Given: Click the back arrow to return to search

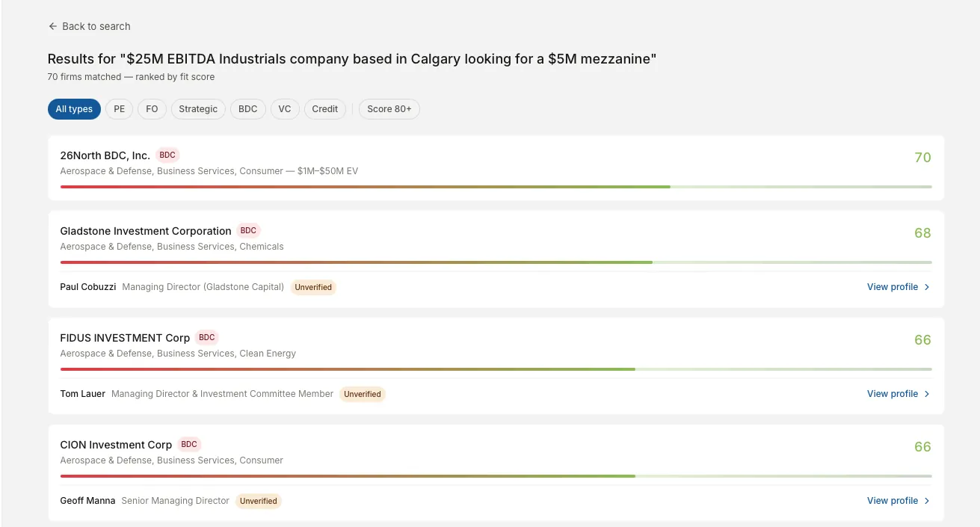Looking at the screenshot, I should tap(52, 26).
